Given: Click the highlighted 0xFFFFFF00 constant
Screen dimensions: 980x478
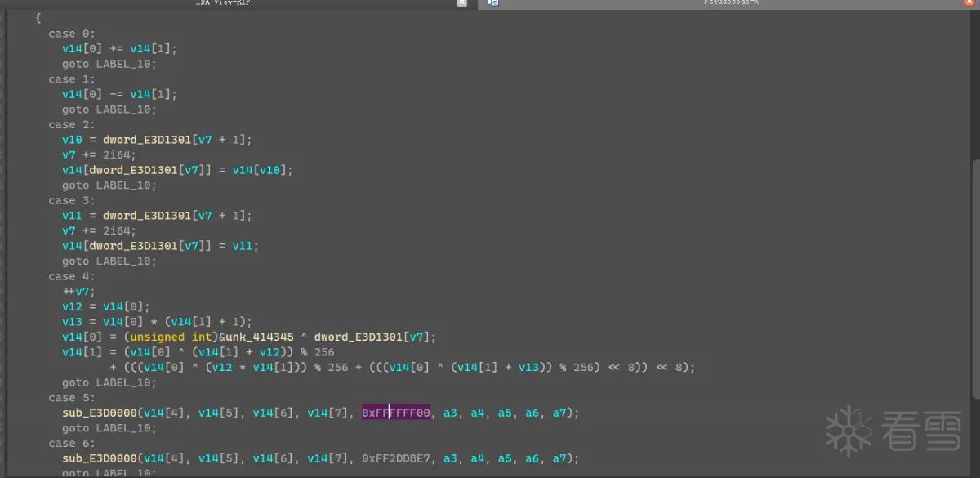Looking at the screenshot, I should [396, 413].
